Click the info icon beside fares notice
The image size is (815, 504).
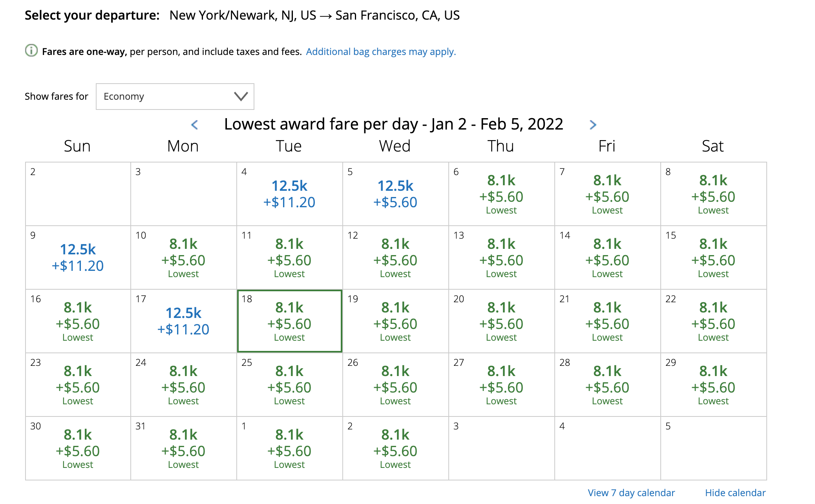[x=31, y=51]
